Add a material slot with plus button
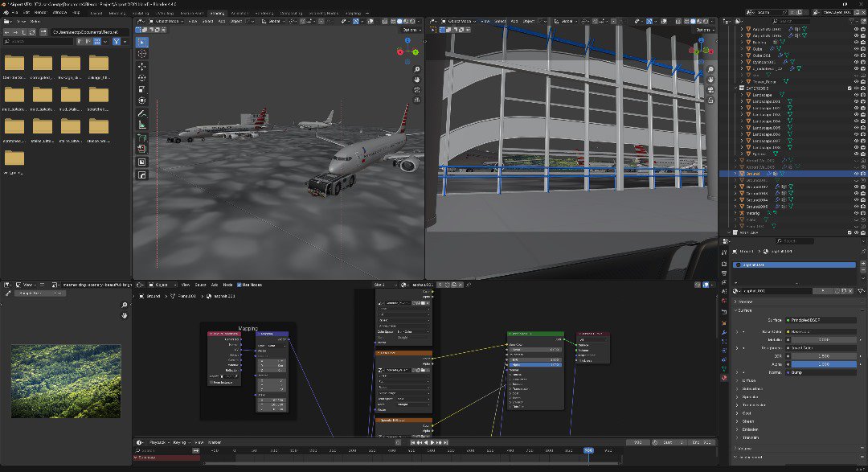This screenshot has height=472, width=868. 862,265
